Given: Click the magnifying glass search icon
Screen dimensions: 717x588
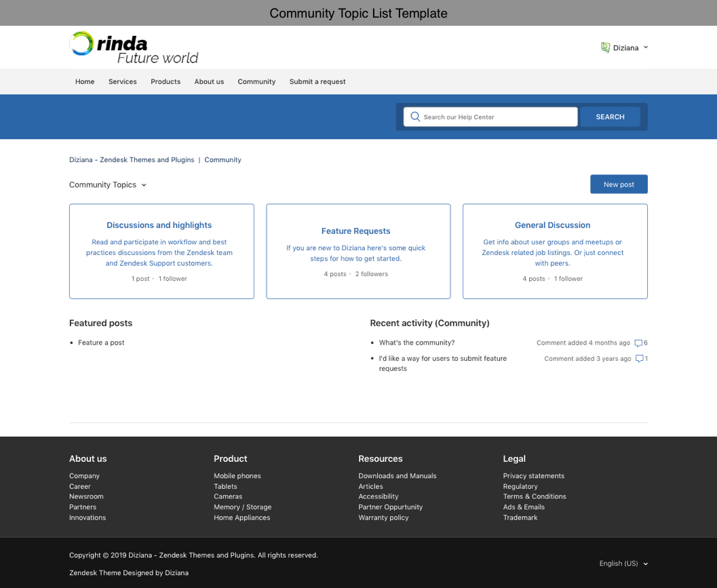Looking at the screenshot, I should pyautogui.click(x=415, y=117).
